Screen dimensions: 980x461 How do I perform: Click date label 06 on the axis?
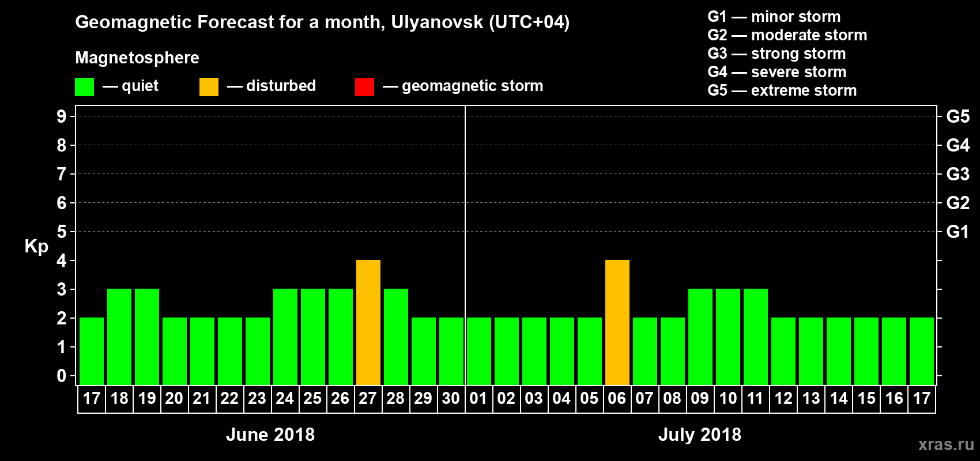pos(617,398)
